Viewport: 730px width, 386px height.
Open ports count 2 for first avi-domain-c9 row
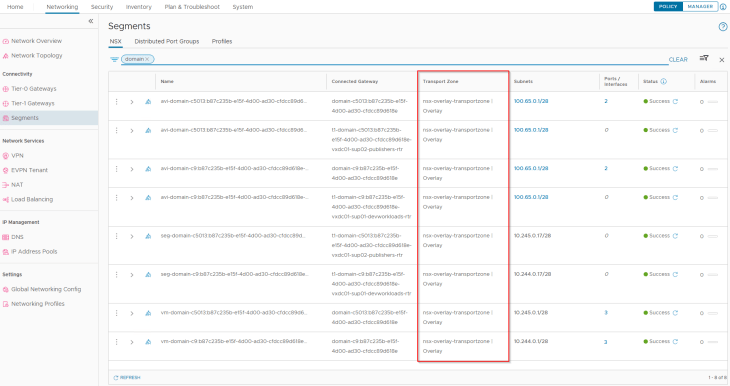[x=606, y=169]
